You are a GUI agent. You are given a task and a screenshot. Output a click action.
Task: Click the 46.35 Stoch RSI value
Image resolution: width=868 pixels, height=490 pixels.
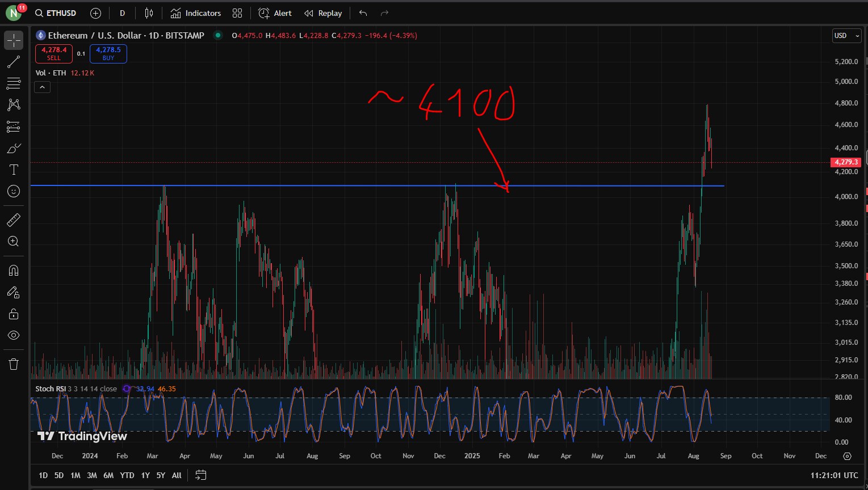167,388
